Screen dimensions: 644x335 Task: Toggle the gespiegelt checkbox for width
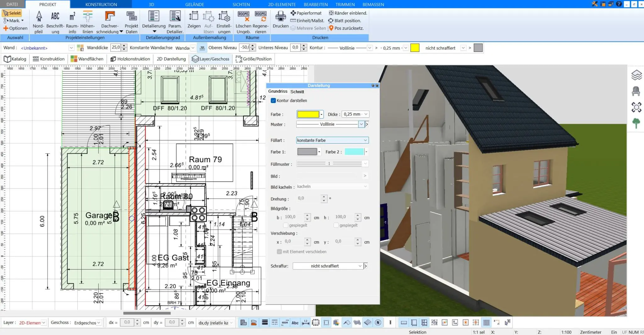[x=286, y=225]
